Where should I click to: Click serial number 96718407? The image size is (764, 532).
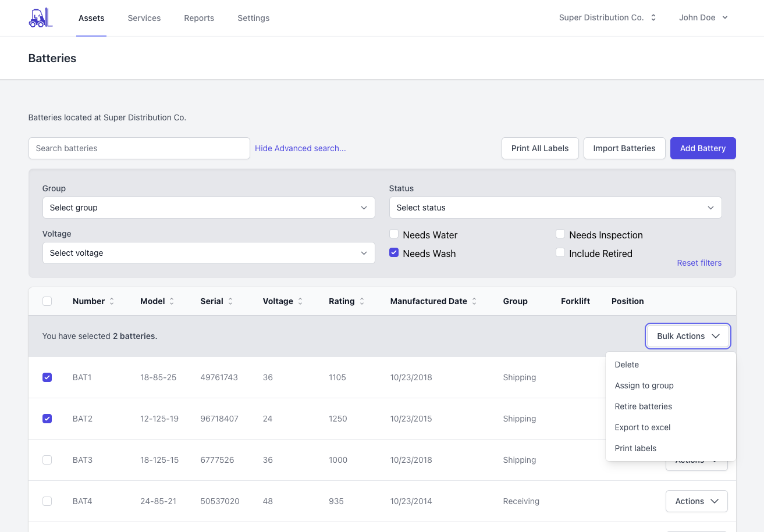[x=219, y=419]
